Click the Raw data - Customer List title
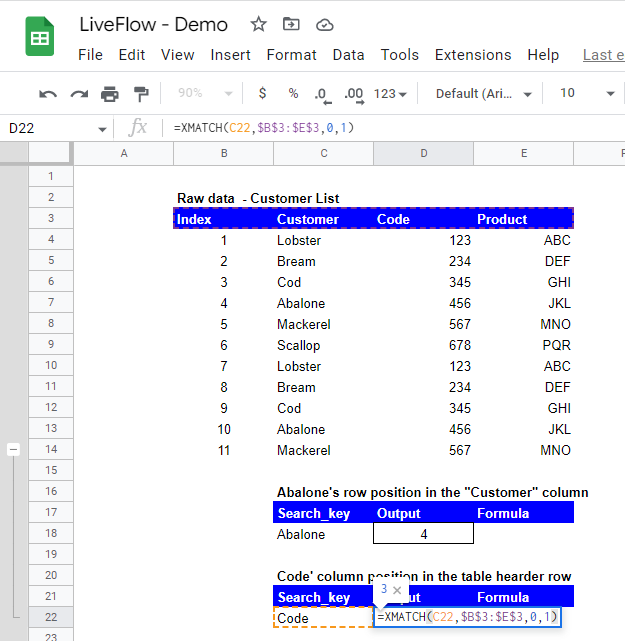 258,198
